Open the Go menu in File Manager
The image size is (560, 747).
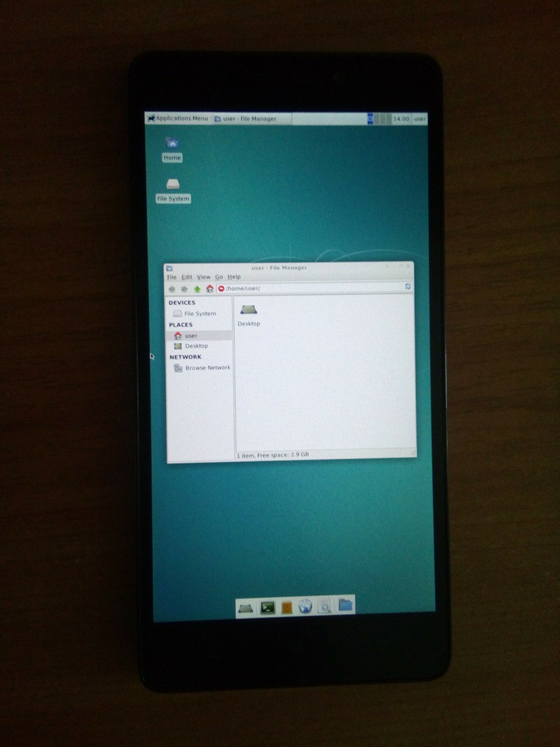219,277
